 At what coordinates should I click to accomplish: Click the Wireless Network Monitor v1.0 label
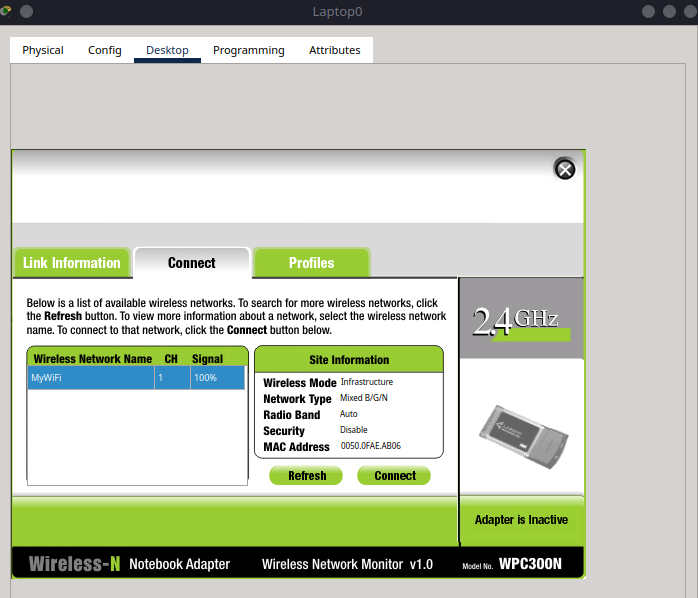347,564
